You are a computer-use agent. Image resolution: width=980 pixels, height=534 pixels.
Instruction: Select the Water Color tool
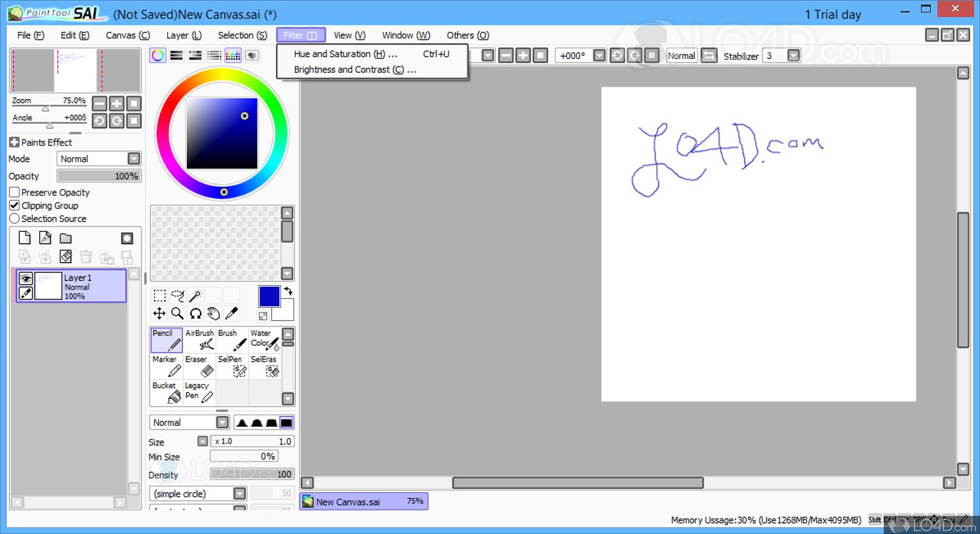pos(264,340)
